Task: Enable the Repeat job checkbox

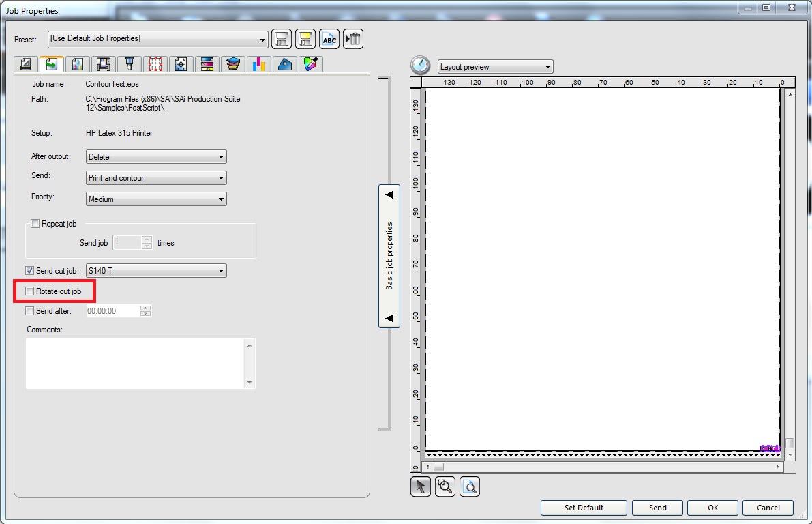Action: [x=35, y=224]
